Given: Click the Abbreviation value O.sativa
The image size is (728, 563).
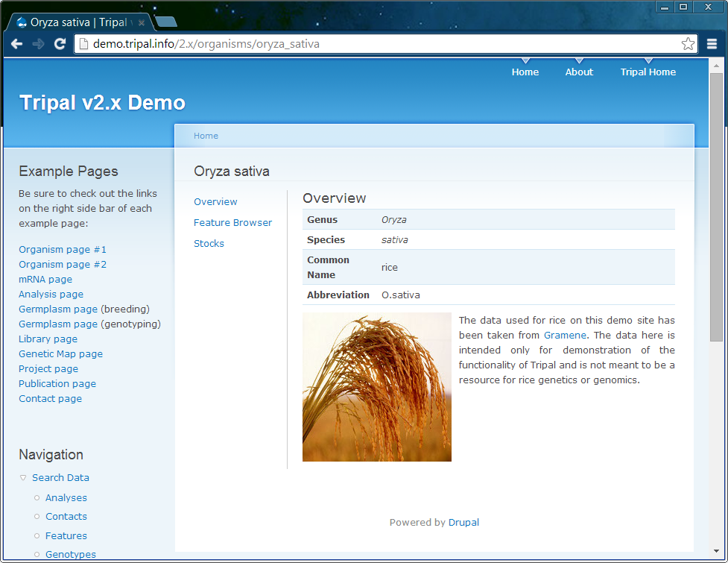Looking at the screenshot, I should pyautogui.click(x=401, y=295).
